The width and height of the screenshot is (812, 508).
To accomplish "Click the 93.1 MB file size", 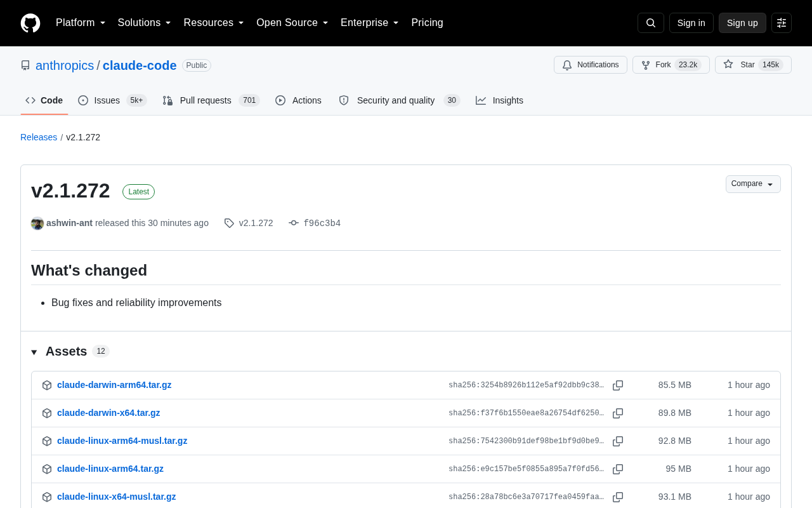I will point(675,497).
